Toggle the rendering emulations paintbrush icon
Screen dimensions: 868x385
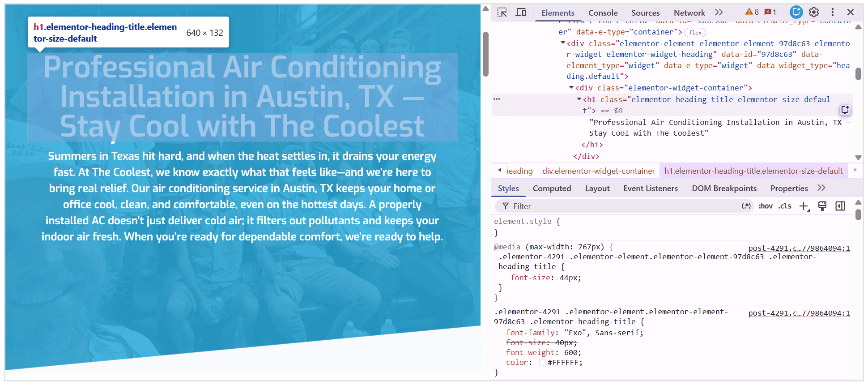822,206
